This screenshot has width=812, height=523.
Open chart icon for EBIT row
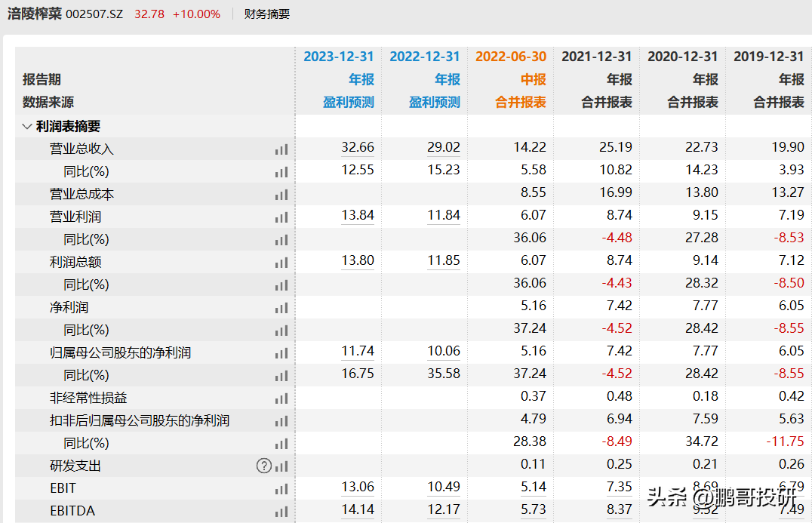click(x=281, y=489)
